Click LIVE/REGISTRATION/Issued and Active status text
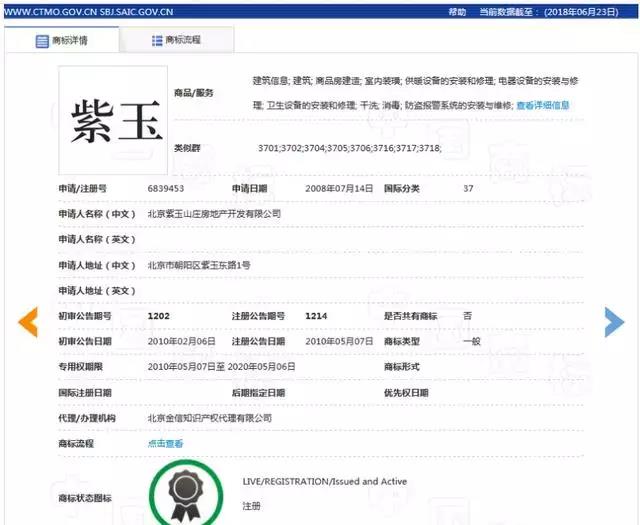 (325, 482)
